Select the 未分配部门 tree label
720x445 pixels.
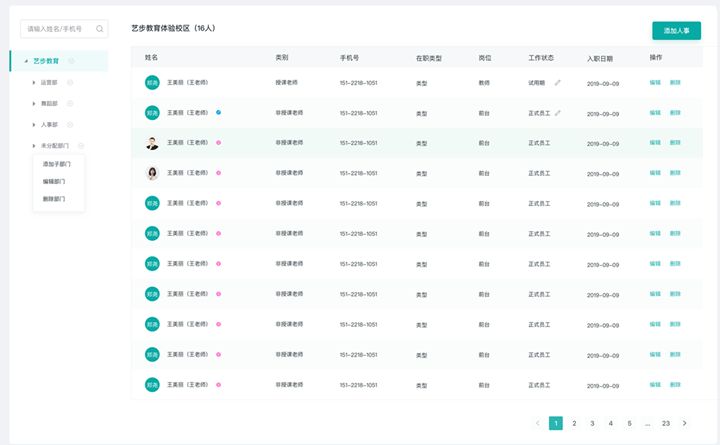[x=55, y=146]
